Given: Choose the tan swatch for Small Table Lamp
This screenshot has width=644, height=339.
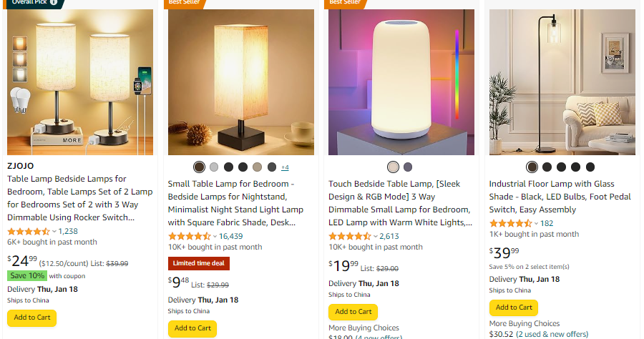Looking at the screenshot, I should 258,167.
